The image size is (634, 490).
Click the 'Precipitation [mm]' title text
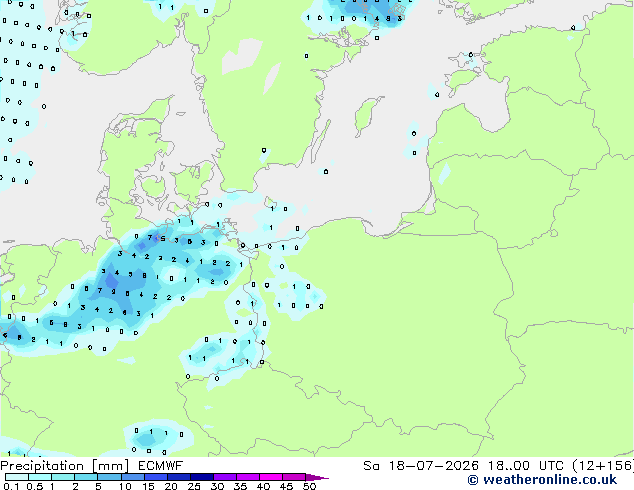pos(64,466)
